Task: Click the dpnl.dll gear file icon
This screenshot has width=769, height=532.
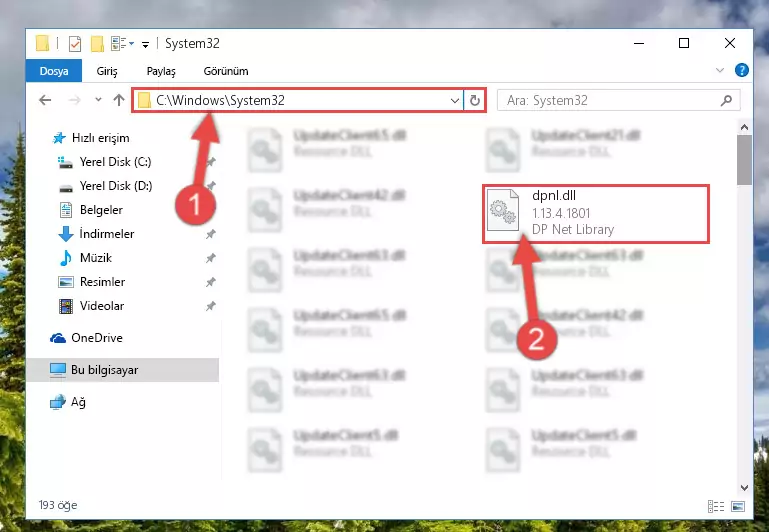Action: click(x=503, y=210)
